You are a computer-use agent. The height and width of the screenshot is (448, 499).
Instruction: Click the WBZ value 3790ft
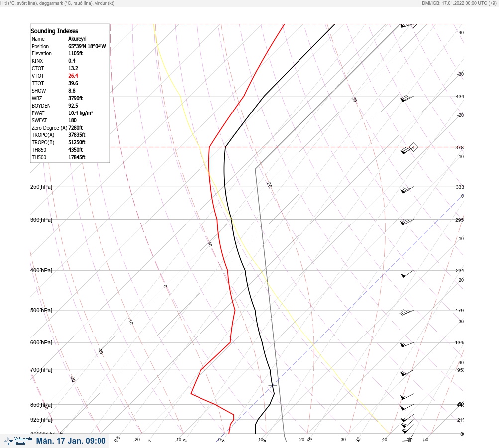[75, 98]
